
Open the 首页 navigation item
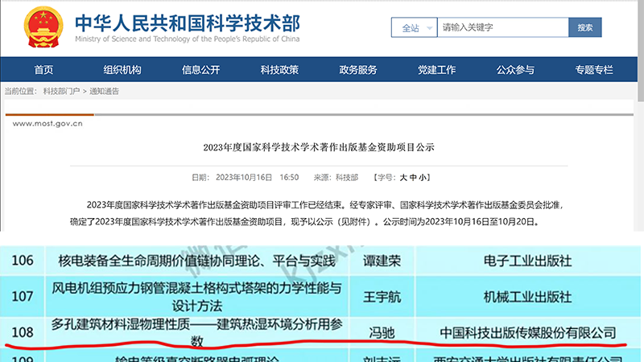pos(44,70)
